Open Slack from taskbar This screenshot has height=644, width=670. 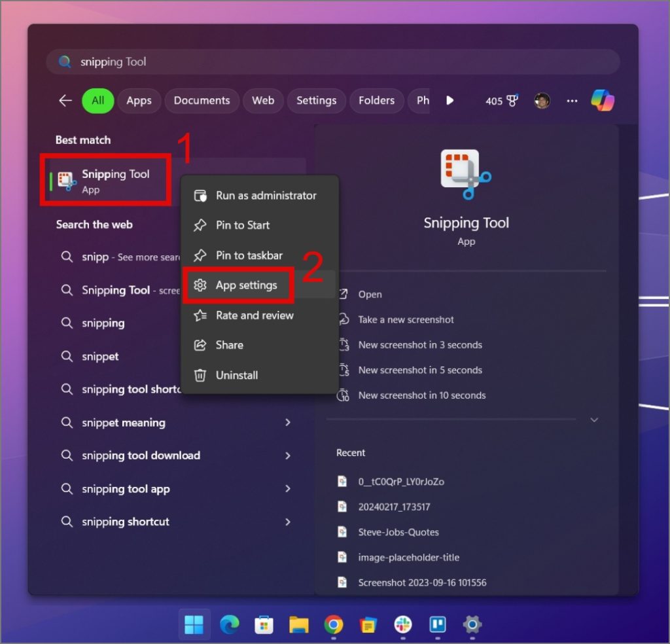point(403,624)
